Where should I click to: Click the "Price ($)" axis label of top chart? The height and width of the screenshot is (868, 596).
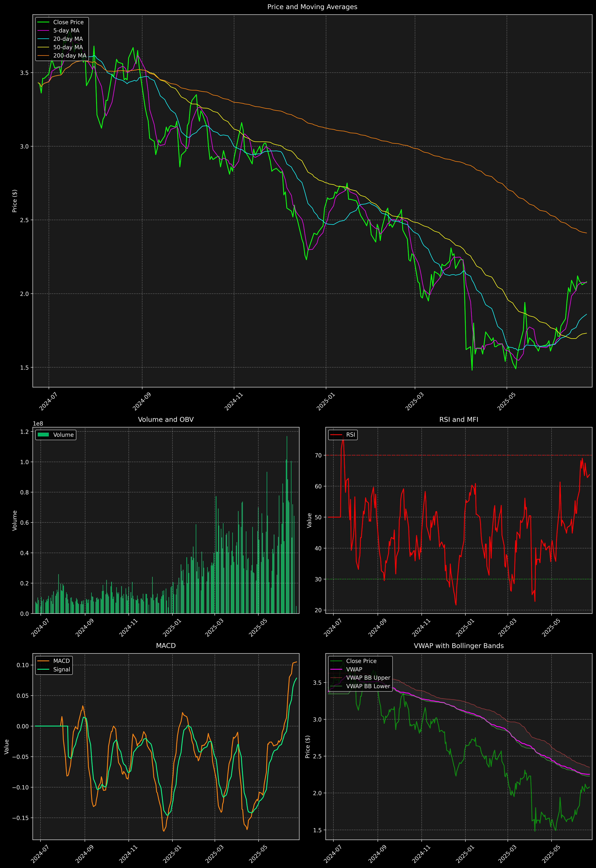(x=15, y=201)
